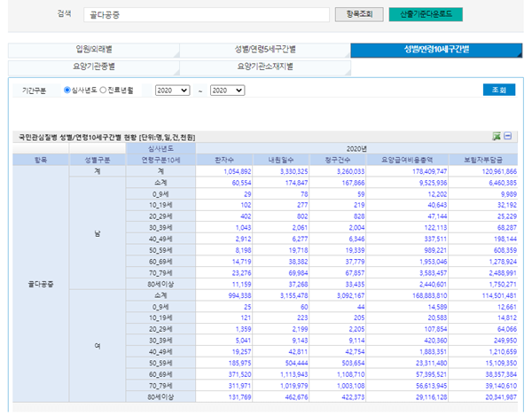Collapse the table with the minus icon
This screenshot has width=532, height=416.
tap(507, 136)
